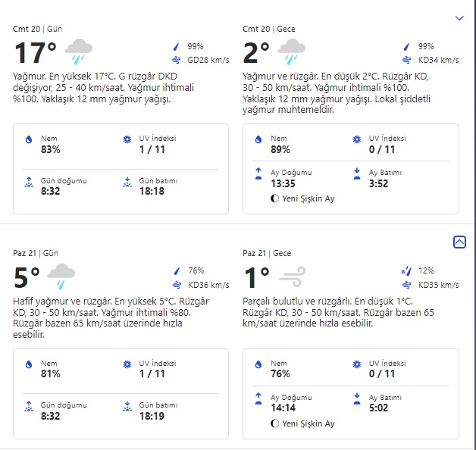Viewport: 476px width, 450px height.
Task: Expand the top-right down chevron
Action: [x=459, y=17]
